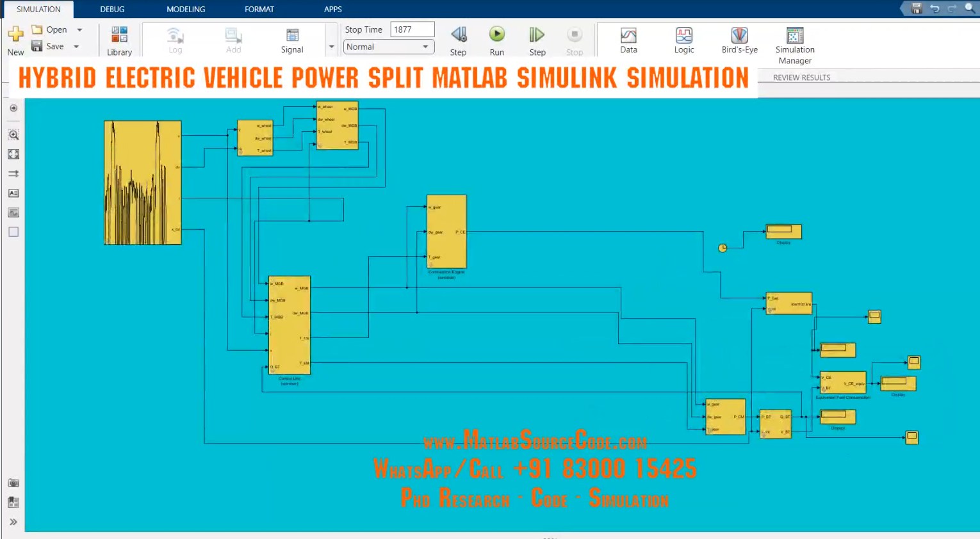Click the Signal table icon
Viewport: 980px width, 539px height.
(292, 35)
